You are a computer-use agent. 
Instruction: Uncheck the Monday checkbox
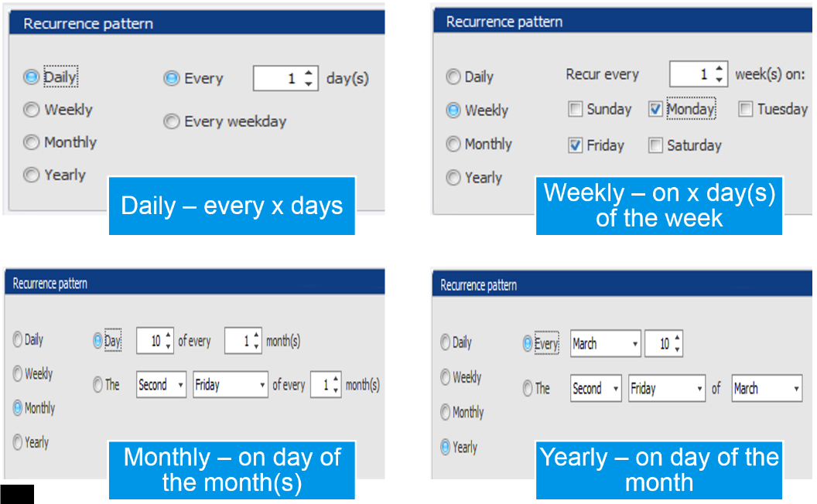click(655, 109)
